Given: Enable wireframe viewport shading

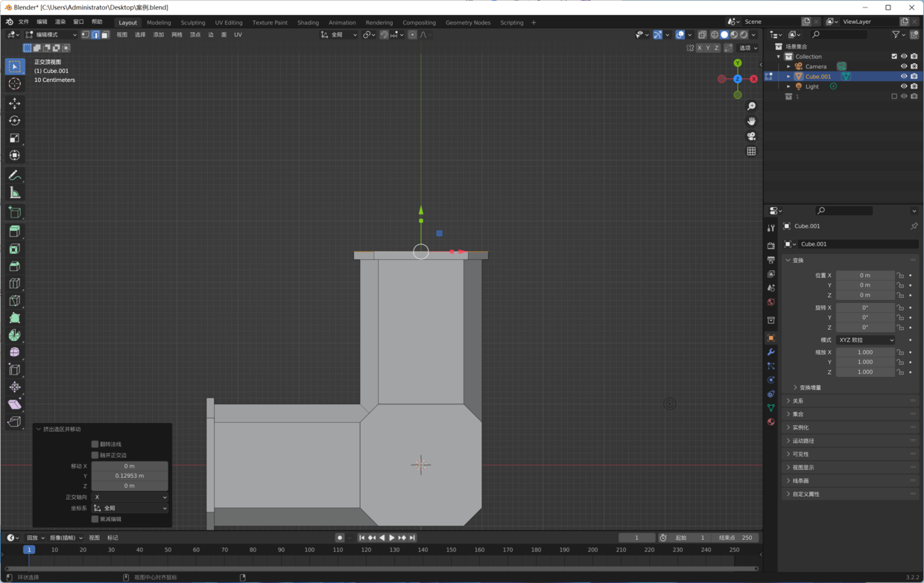Looking at the screenshot, I should point(715,34).
